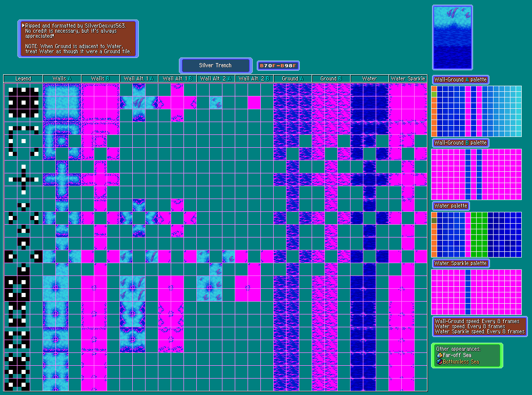Open the dungeon preview thumbnail
The height and width of the screenshot is (395, 532).
(453, 37)
